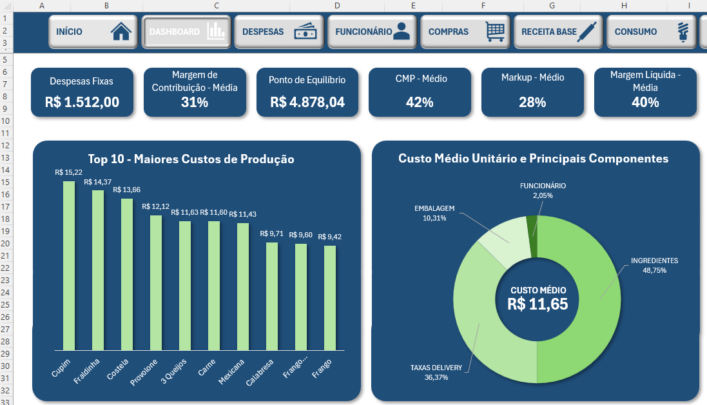Click the CUSTO MÉDIO center label
Viewport: 707px width, 405px height.
click(539, 298)
